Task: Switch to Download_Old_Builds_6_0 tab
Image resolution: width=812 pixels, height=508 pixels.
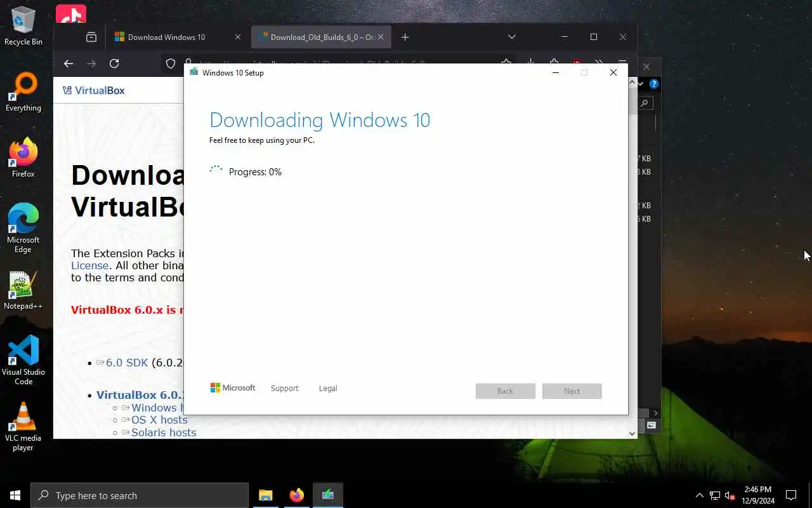Action: [322, 37]
